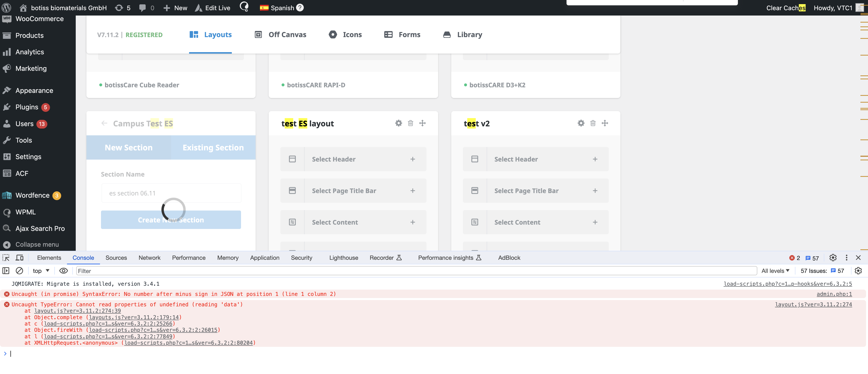Open All levels log filter dropdown

coord(775,271)
